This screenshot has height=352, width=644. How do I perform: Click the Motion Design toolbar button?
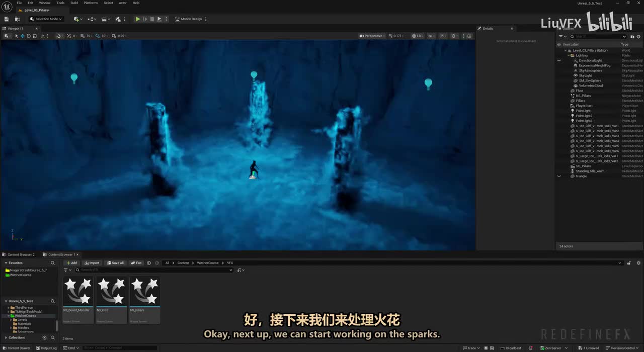188,19
